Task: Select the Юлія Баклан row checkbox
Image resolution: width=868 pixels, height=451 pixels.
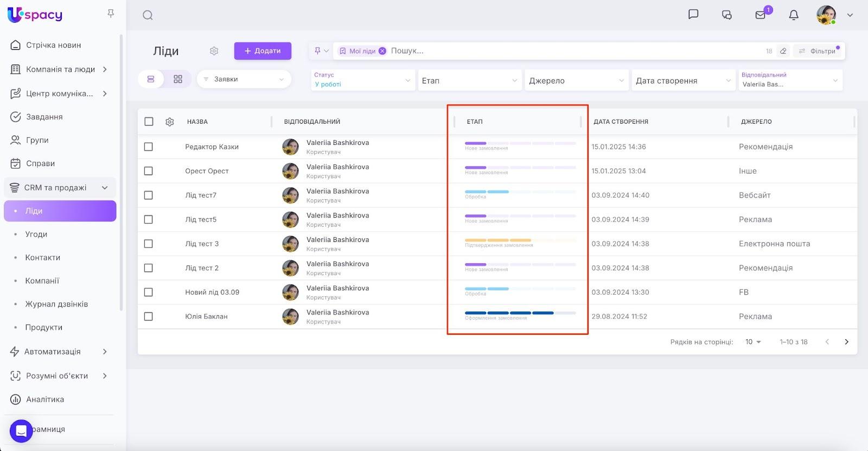Action: click(149, 316)
